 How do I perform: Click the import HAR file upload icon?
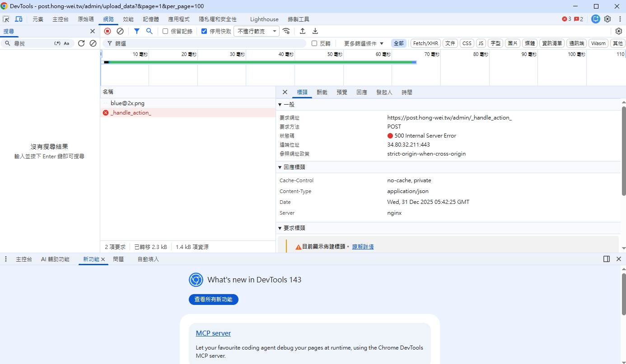click(303, 31)
